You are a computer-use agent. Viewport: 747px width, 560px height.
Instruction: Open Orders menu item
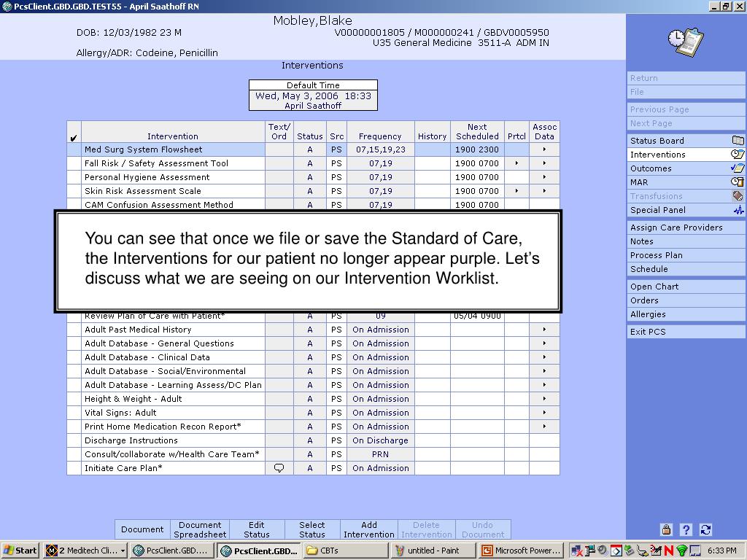686,300
